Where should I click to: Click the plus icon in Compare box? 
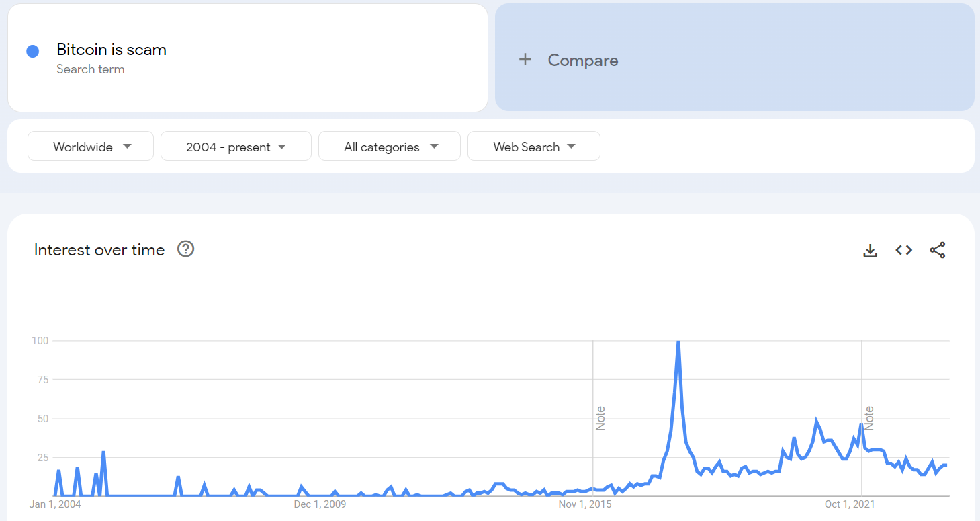(525, 60)
